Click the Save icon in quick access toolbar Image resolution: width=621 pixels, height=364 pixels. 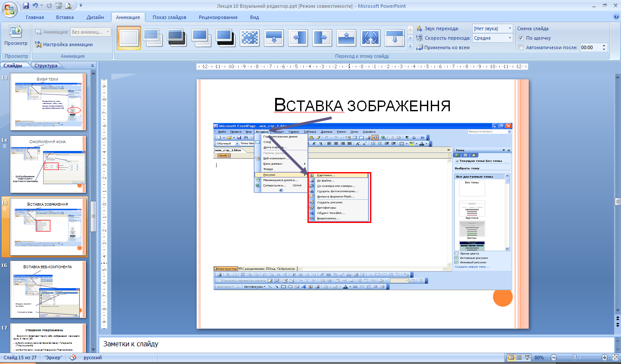[26, 6]
